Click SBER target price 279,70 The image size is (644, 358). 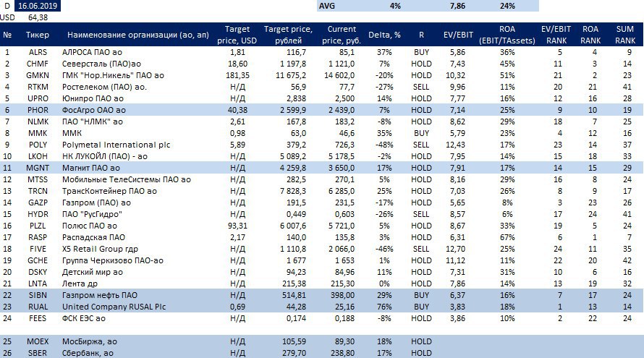[294, 353]
